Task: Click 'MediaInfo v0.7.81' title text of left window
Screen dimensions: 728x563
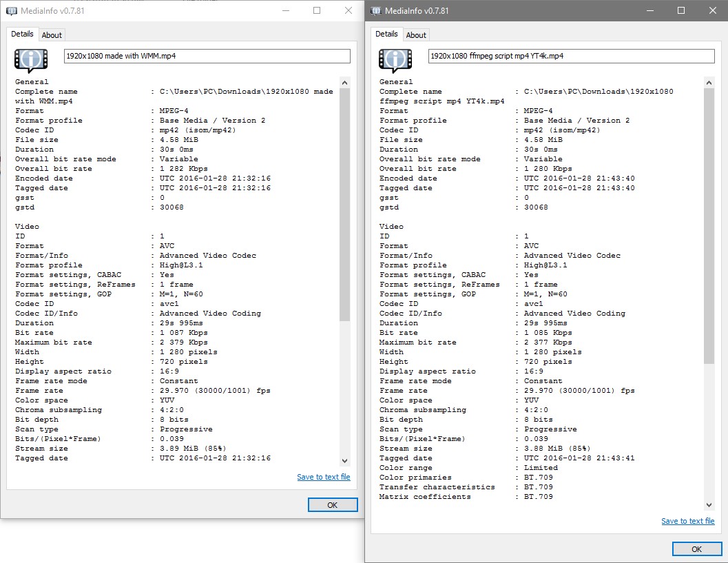Action: click(x=52, y=11)
